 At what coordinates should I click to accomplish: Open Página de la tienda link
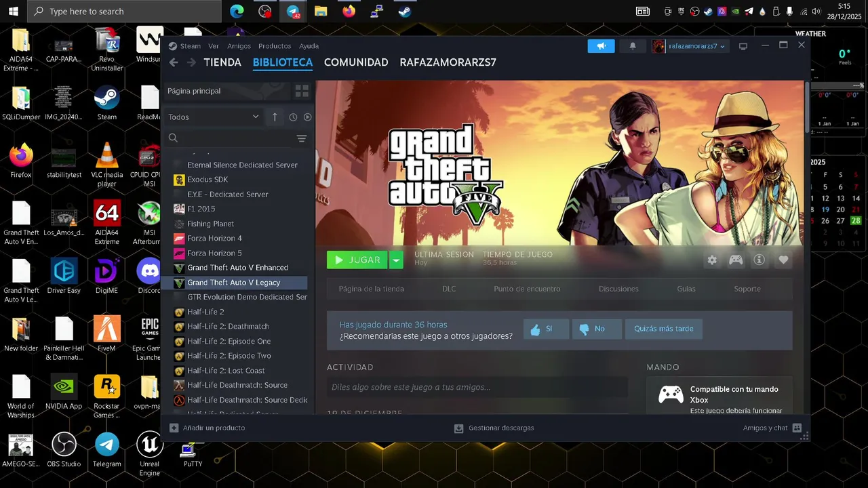pos(372,289)
